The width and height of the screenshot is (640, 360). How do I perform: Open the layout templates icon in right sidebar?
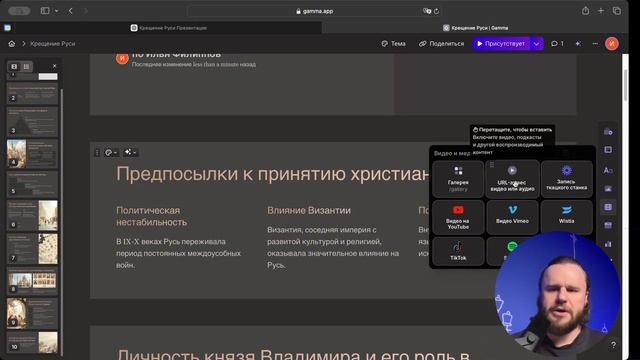608,150
